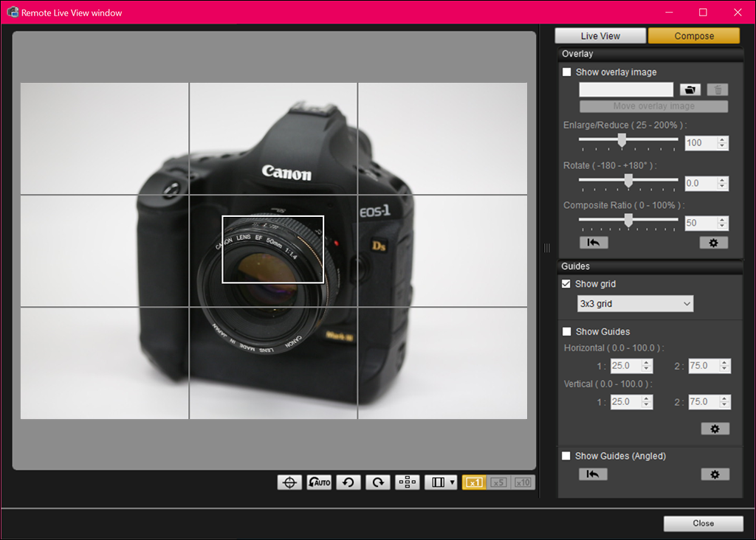This screenshot has height=540, width=756.
Task: Enable Show Guides (Angled) checkbox
Action: (566, 456)
